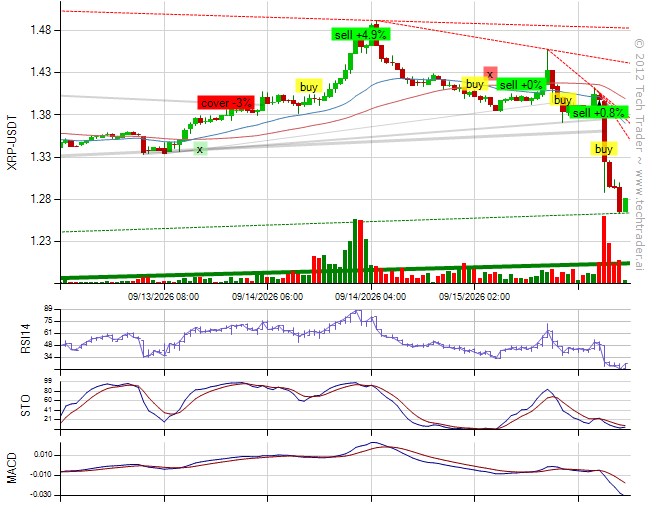Image resolution: width=657 pixels, height=514 pixels.
Task: Click the yellow 'buy' label below 1.33 drop
Action: point(604,149)
